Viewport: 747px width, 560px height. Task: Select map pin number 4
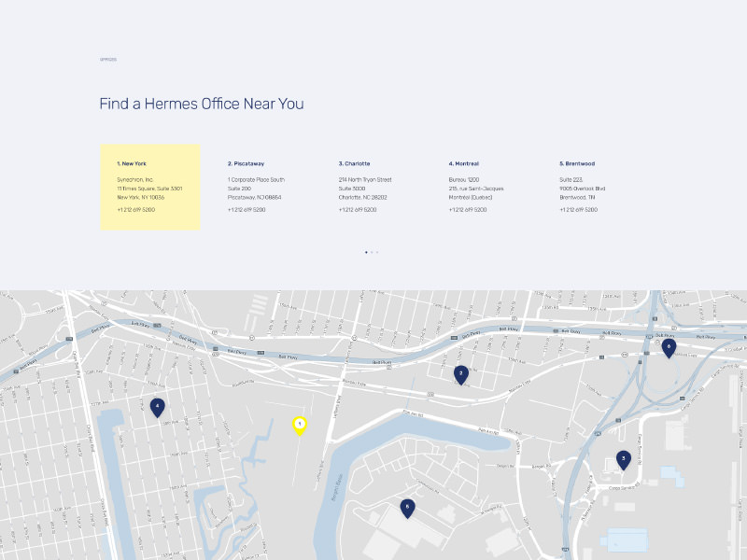pyautogui.click(x=158, y=406)
